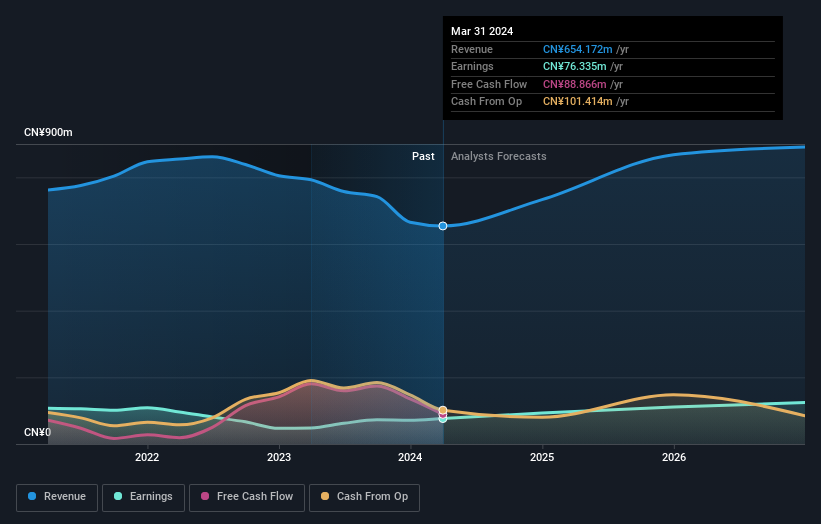Click the 2025 x-axis label
Image resolution: width=821 pixels, height=524 pixels.
[542, 457]
